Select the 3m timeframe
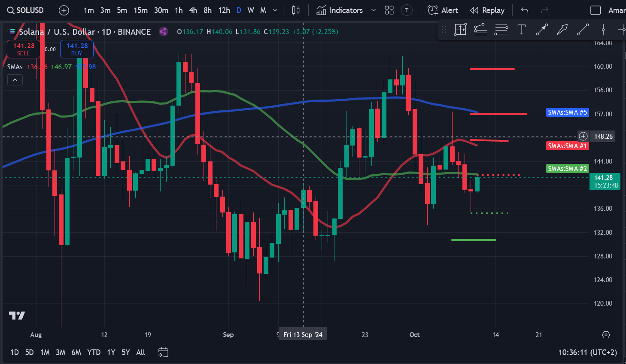Screen dimensions: 626x364 click(106, 10)
